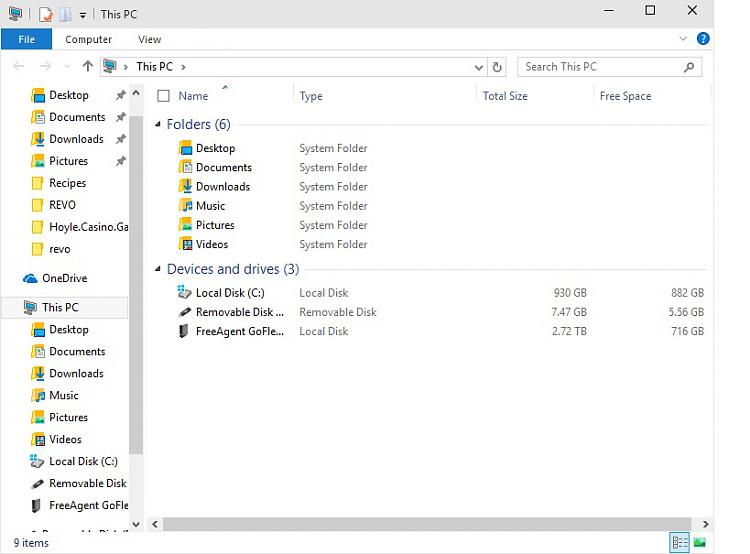Toggle the select-all checkbox in header

[x=163, y=96]
